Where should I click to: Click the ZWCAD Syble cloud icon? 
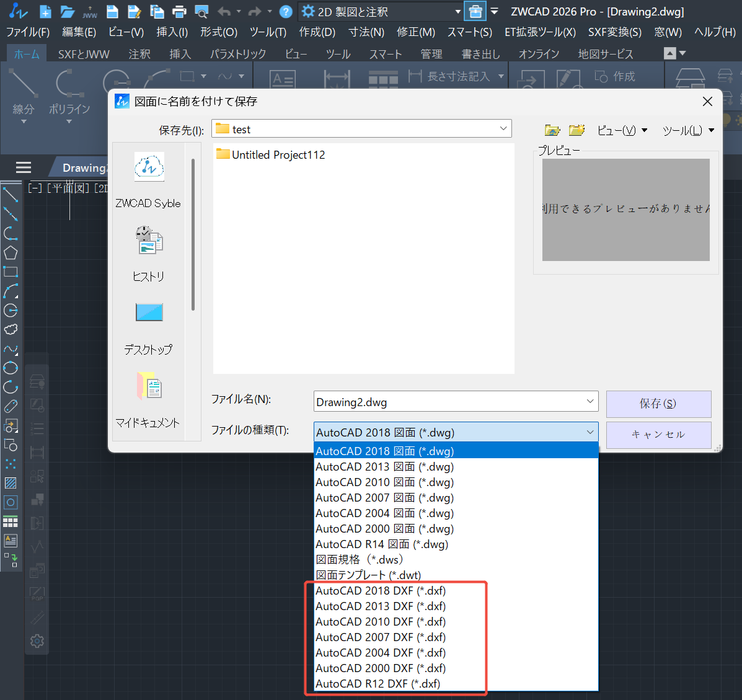(x=149, y=167)
